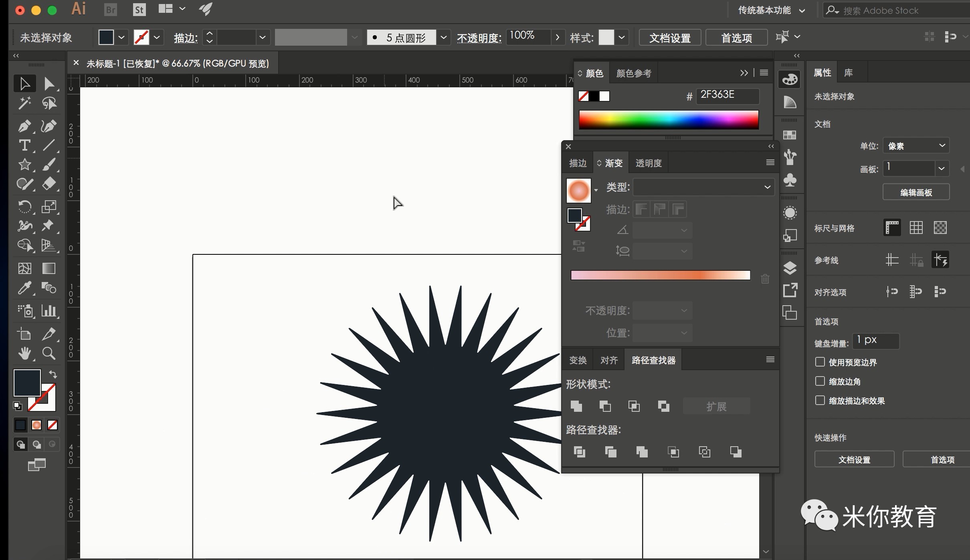Select the Artboard tool

tap(24, 334)
